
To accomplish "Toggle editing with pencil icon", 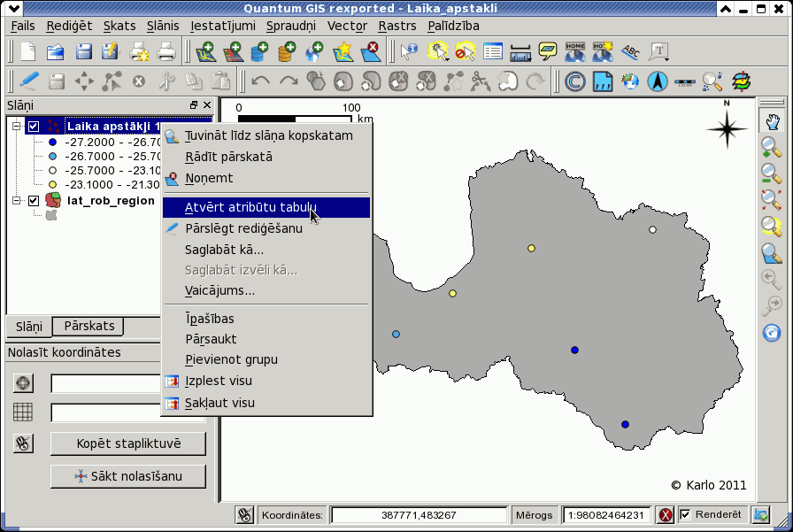I will (x=29, y=81).
